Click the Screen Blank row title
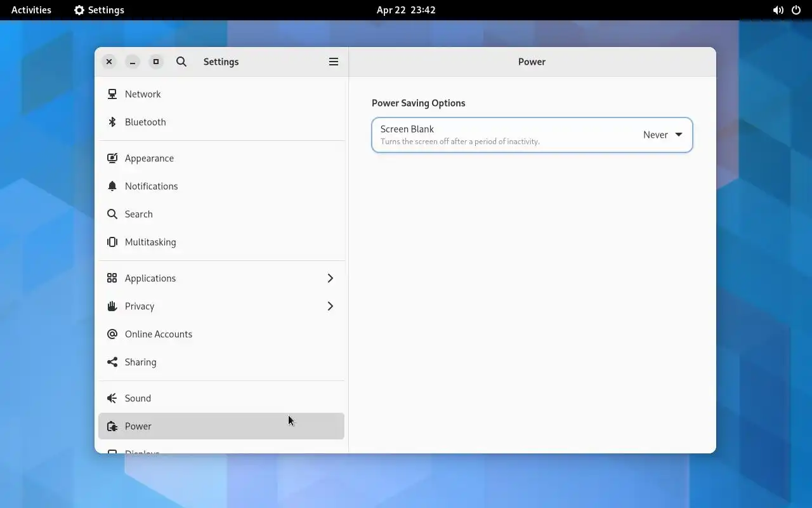This screenshot has width=812, height=508. tap(407, 129)
